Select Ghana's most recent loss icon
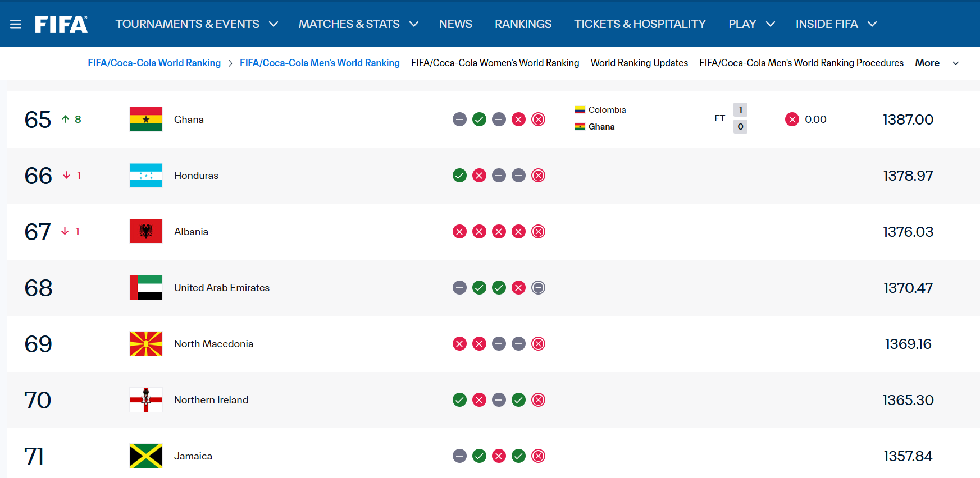The image size is (980, 478). [538, 119]
